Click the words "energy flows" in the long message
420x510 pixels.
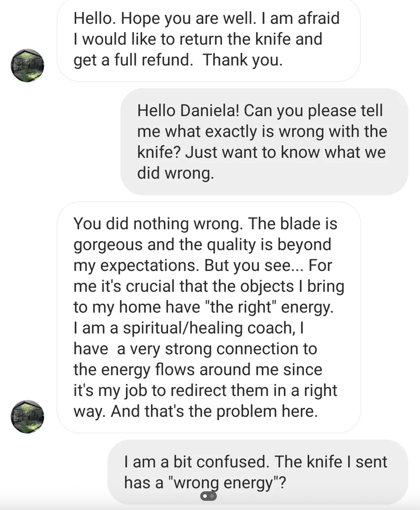click(148, 370)
